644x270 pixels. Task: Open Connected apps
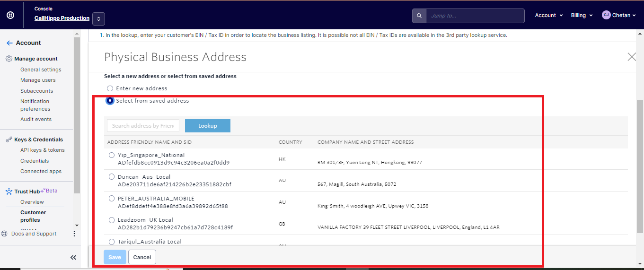(x=41, y=172)
